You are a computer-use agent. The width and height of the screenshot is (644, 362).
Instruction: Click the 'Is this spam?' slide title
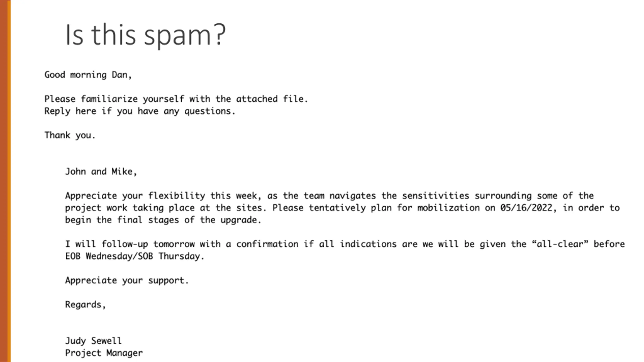145,35
